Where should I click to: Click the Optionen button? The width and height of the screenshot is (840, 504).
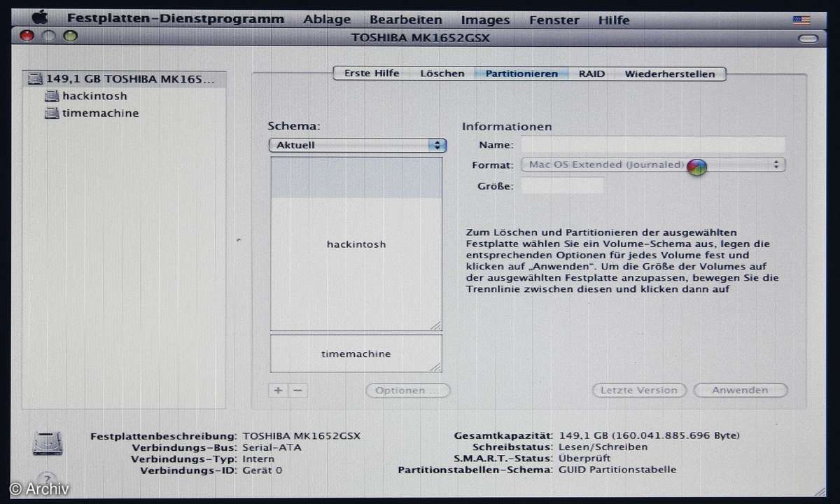coord(408,391)
